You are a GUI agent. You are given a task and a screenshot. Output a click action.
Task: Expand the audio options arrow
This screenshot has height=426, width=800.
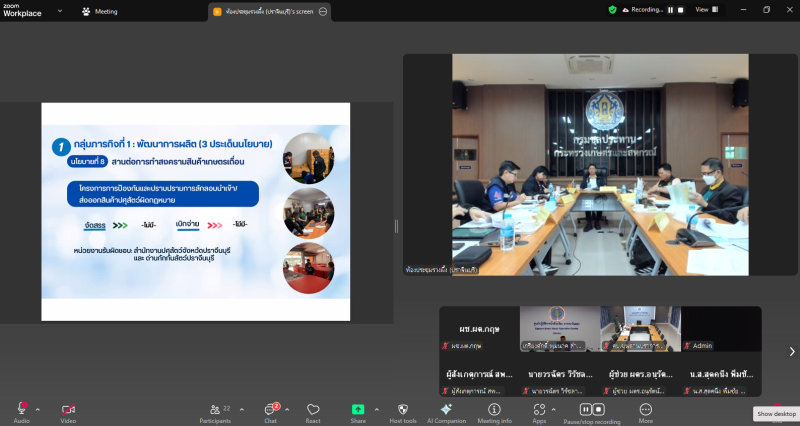click(38, 409)
